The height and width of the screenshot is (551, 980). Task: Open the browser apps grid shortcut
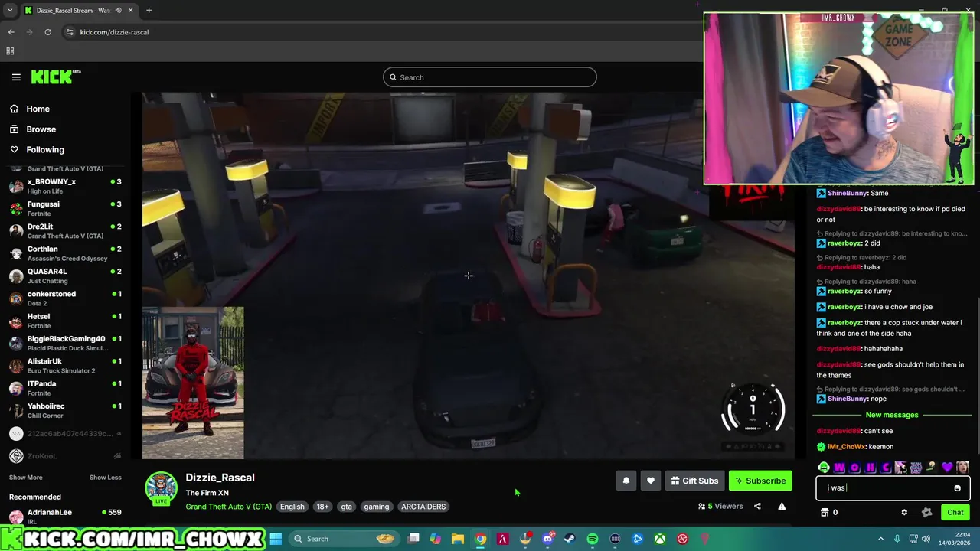(10, 51)
